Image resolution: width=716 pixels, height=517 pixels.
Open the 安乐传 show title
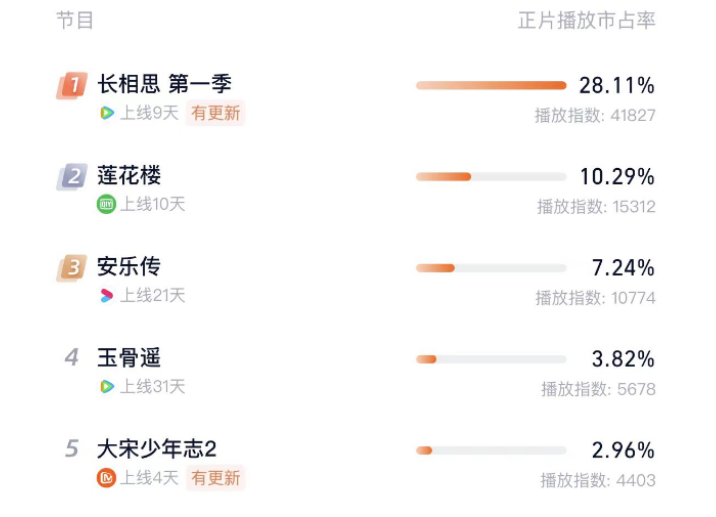(129, 267)
